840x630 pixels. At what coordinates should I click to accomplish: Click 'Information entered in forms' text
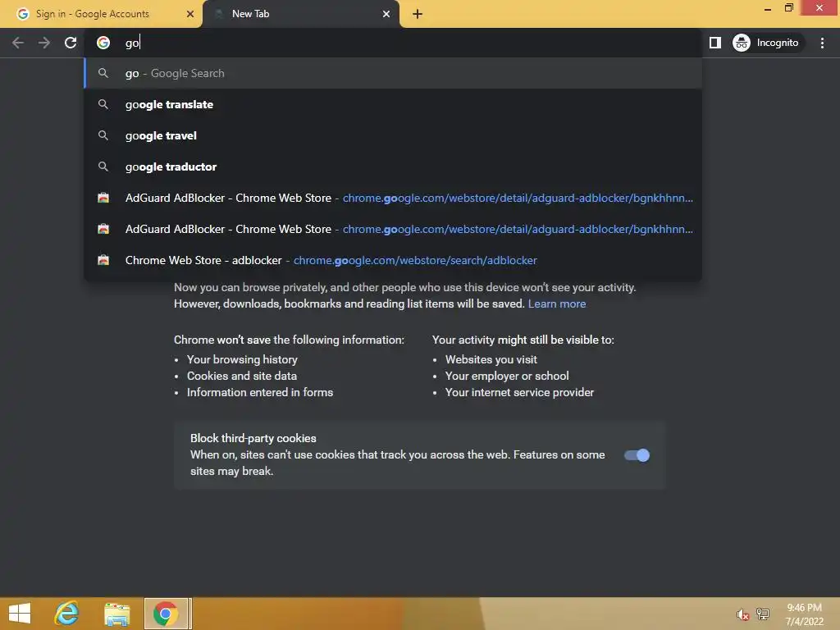pyautogui.click(x=260, y=393)
